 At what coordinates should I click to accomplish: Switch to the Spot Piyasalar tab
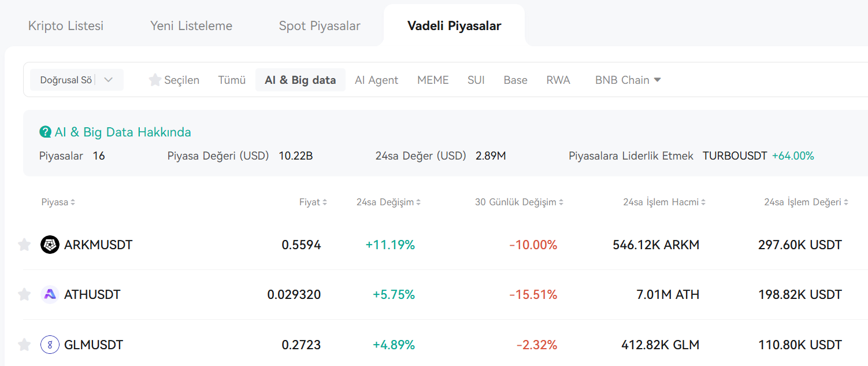click(320, 26)
